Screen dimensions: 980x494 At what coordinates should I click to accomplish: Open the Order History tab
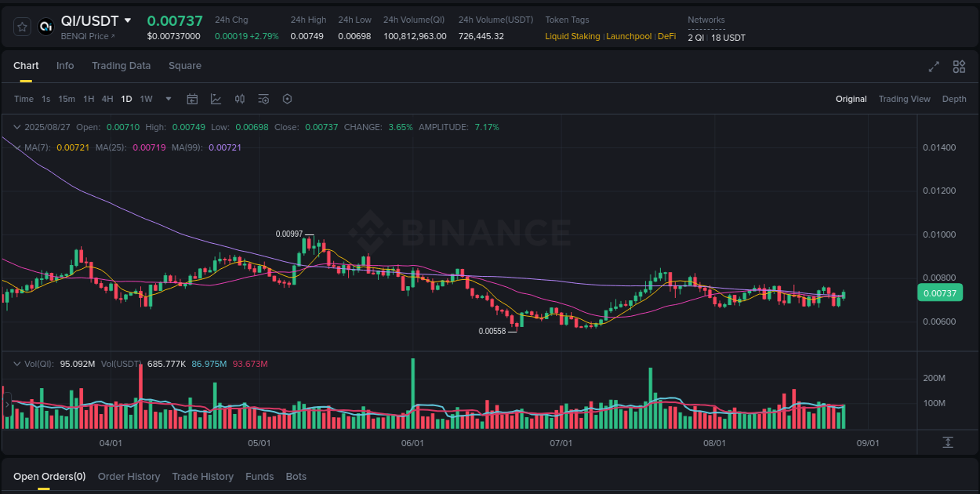(x=129, y=476)
